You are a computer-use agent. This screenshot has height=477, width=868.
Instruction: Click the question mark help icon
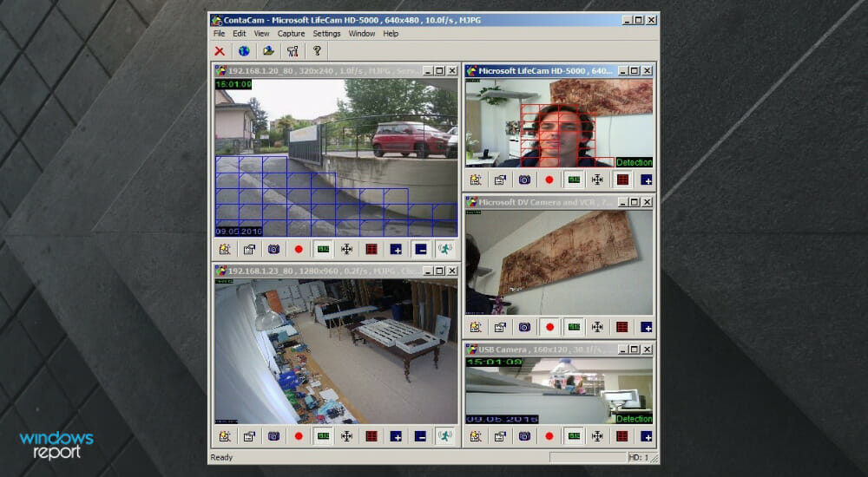tap(317, 51)
